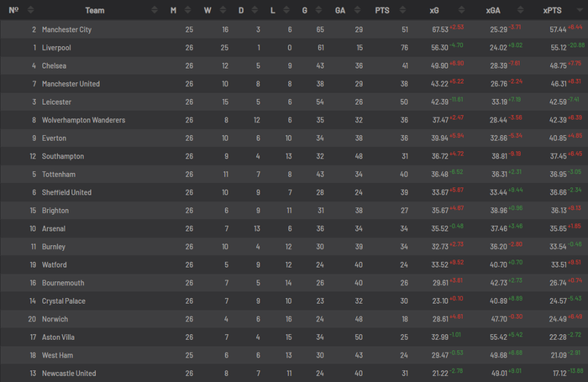The image size is (588, 382).
Task: Click the Crystal Palace team name
Action: click(x=64, y=301)
